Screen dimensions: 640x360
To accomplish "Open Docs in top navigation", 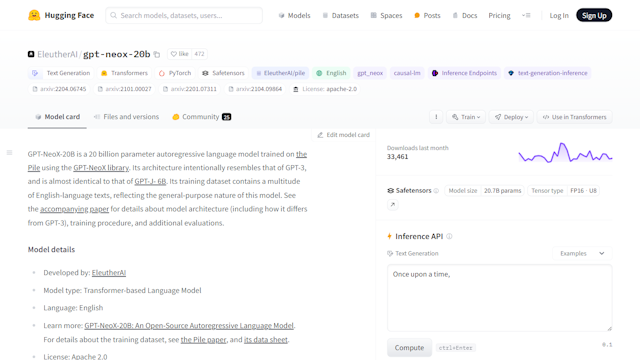I will pyautogui.click(x=464, y=16).
